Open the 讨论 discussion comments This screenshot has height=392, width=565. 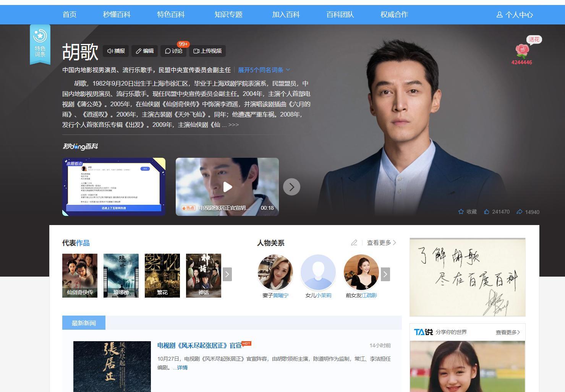click(x=173, y=51)
